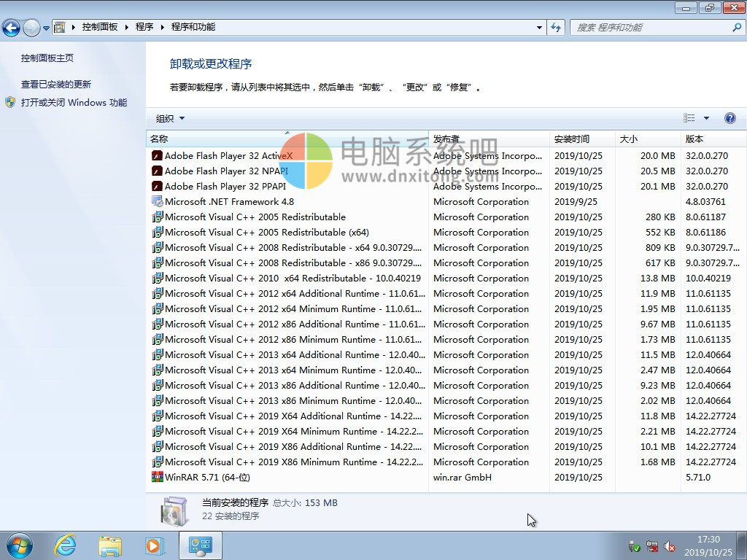Open Windows Media Player from the taskbar
Image resolution: width=747 pixels, height=560 pixels.
click(155, 545)
